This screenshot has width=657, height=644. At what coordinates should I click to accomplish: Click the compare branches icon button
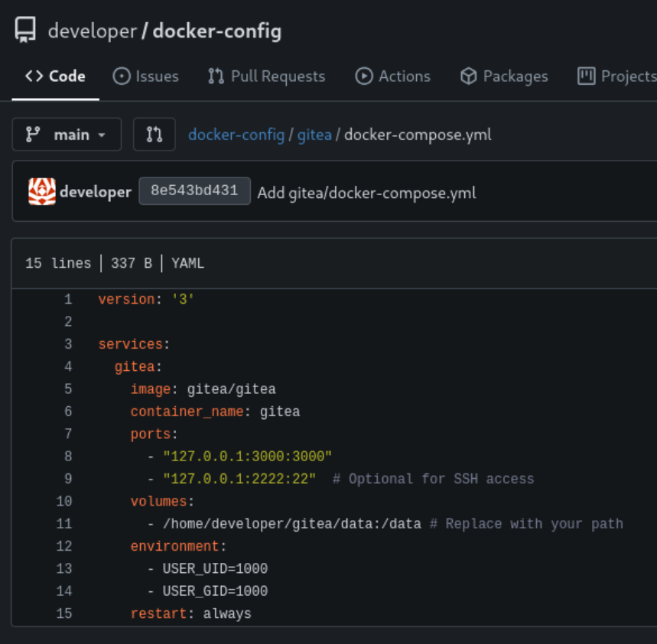point(154,135)
